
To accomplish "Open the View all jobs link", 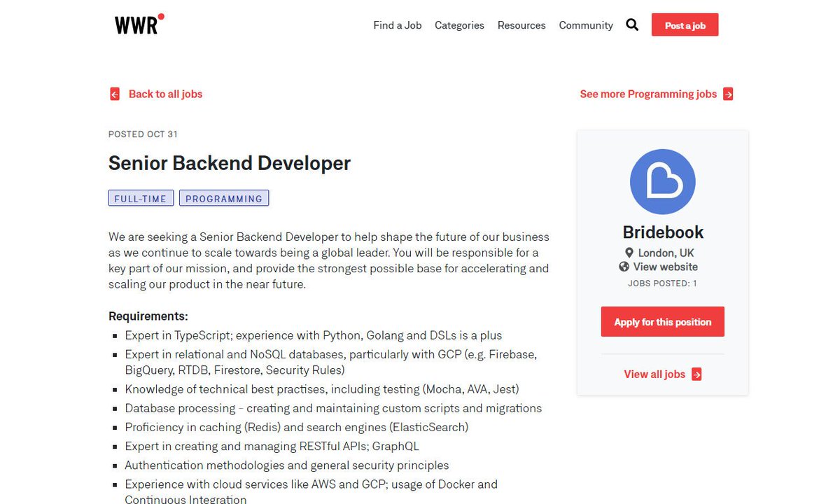I will pos(654,374).
